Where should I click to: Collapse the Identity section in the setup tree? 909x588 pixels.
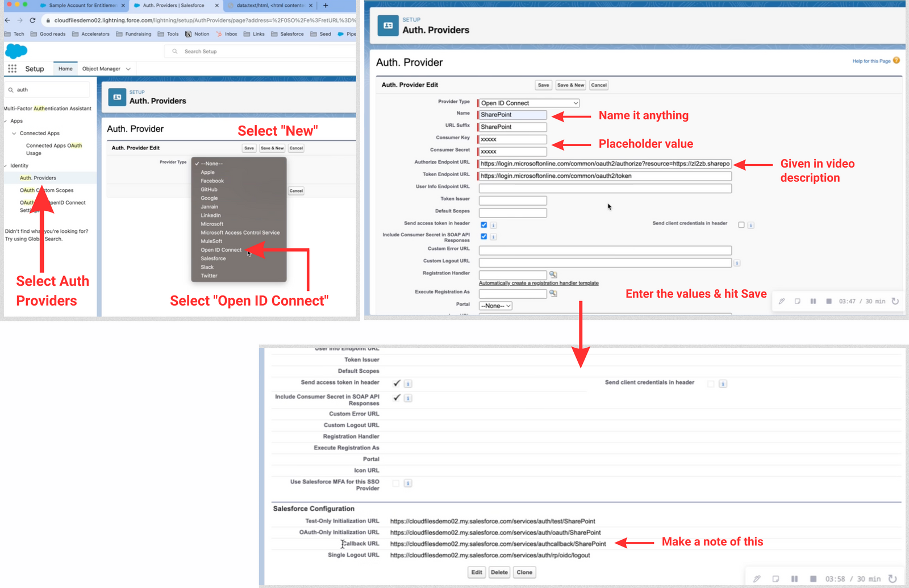tap(6, 166)
